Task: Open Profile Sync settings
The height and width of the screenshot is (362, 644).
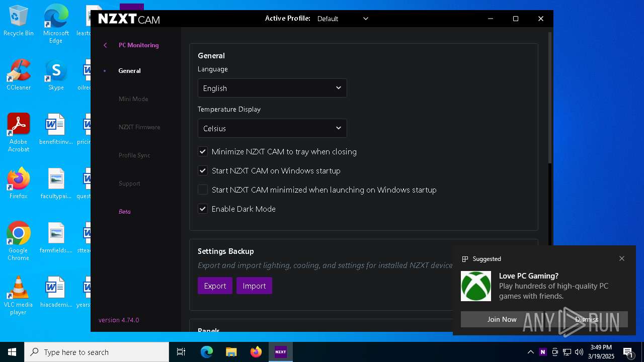Action: 134,155
